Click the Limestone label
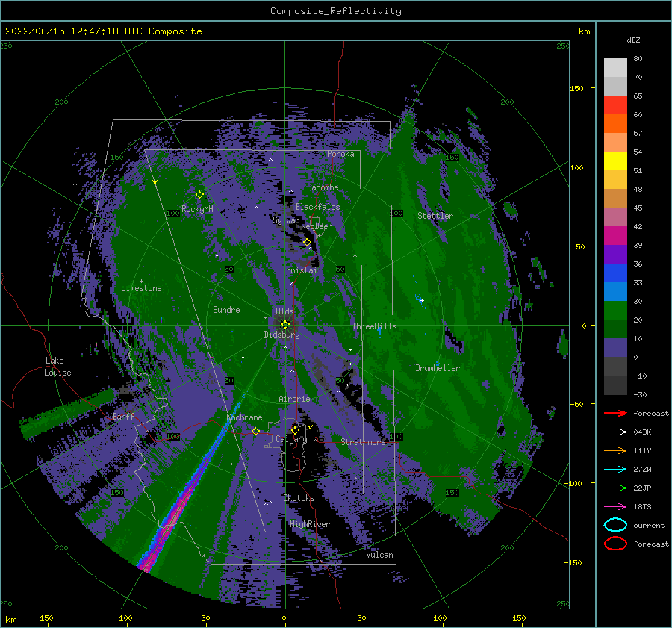 pos(141,288)
